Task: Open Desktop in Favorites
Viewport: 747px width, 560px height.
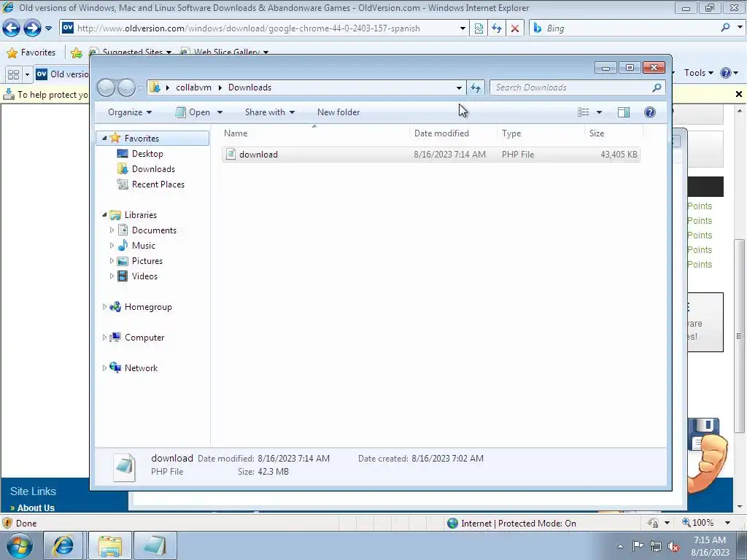Action: point(147,154)
